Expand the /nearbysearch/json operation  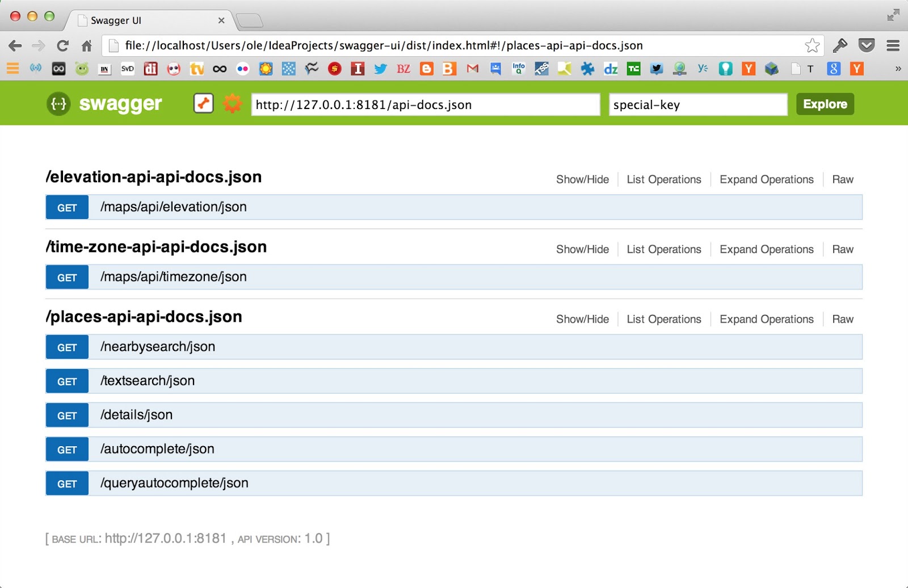(x=454, y=347)
